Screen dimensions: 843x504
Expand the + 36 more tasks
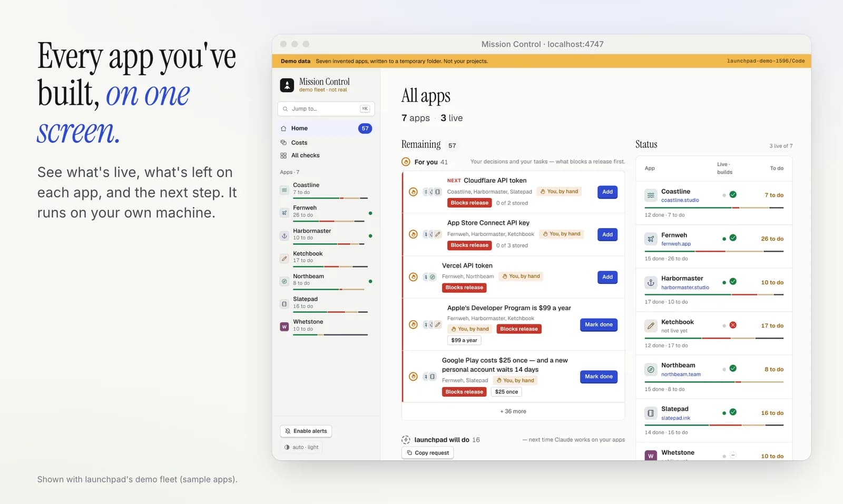(513, 411)
